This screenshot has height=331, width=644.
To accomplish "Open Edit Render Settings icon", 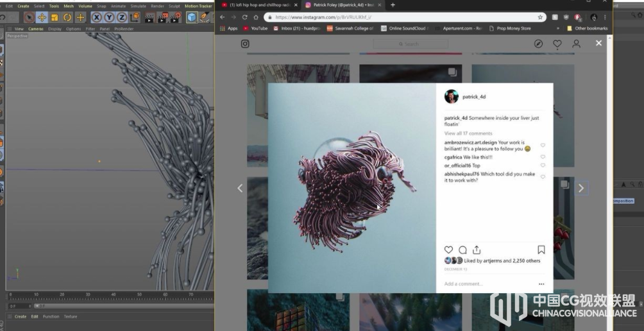I will tap(176, 17).
